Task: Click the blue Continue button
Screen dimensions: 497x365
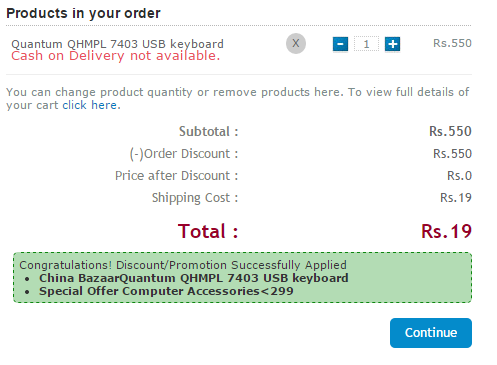Action: [x=431, y=333]
